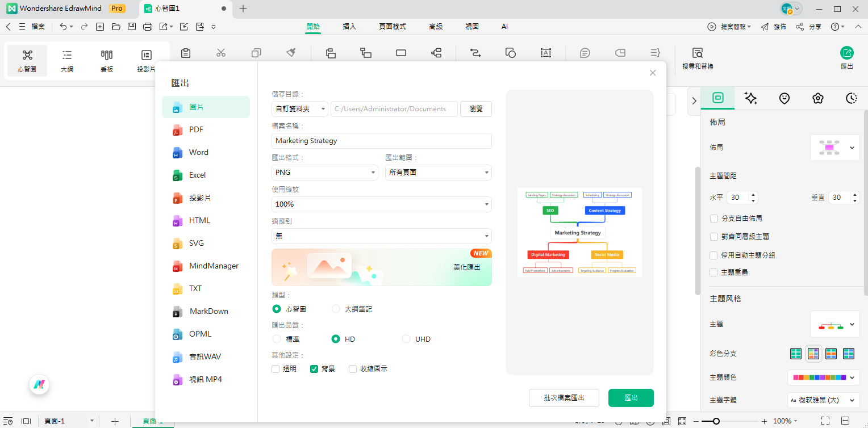Open the Insert ribbon tab
The width and height of the screenshot is (868, 428).
coord(349,27)
